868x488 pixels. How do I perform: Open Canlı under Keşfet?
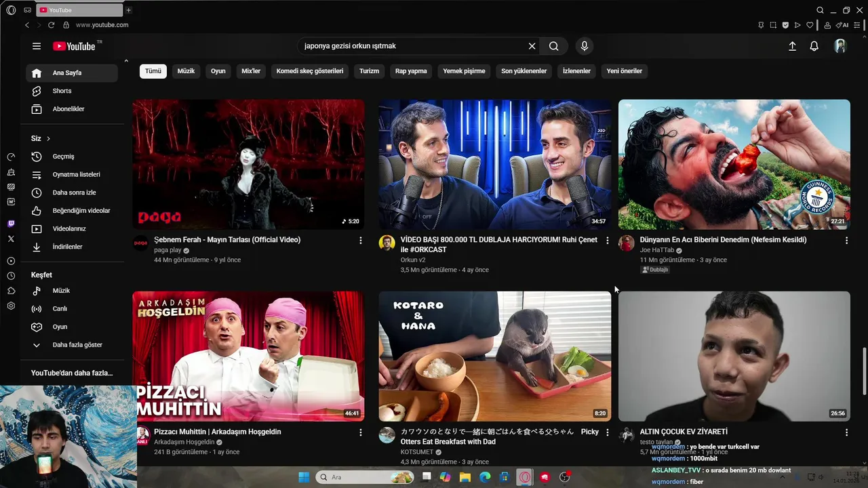pyautogui.click(x=72, y=308)
